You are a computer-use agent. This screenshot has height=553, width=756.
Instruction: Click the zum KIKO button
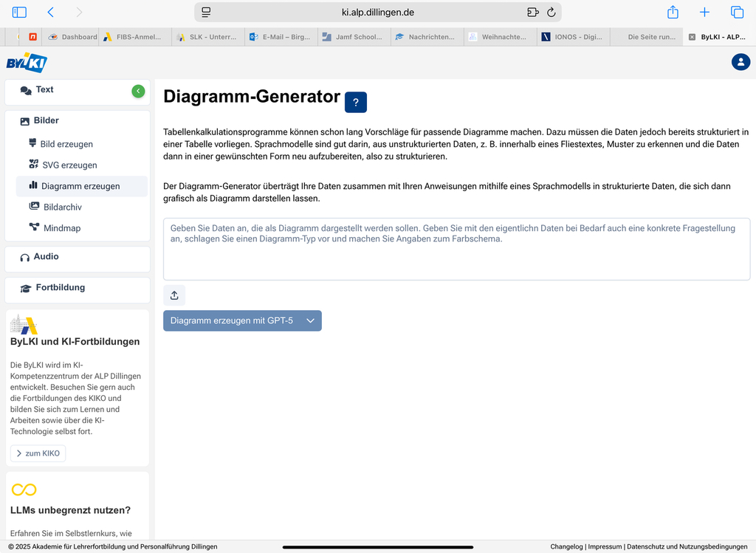coord(38,453)
